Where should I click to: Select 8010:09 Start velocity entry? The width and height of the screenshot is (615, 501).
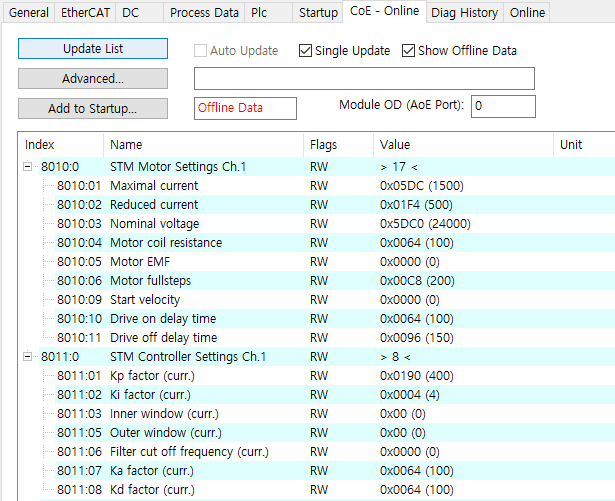(335, 300)
